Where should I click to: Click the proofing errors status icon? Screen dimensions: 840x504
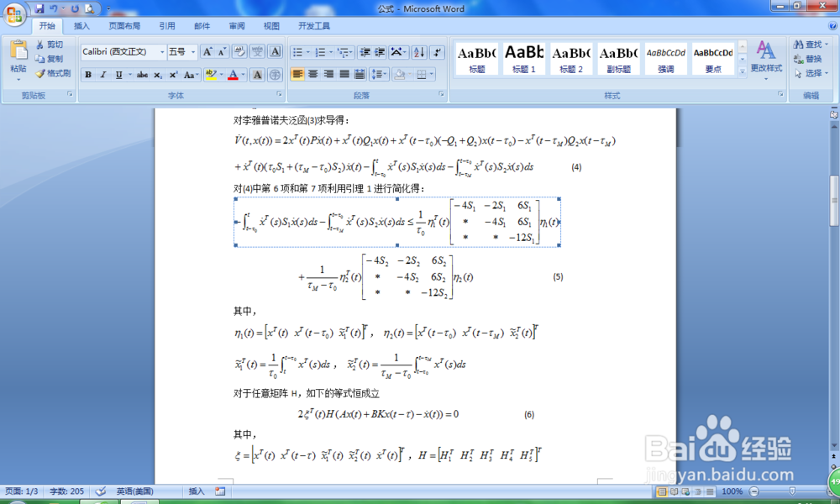click(x=100, y=491)
